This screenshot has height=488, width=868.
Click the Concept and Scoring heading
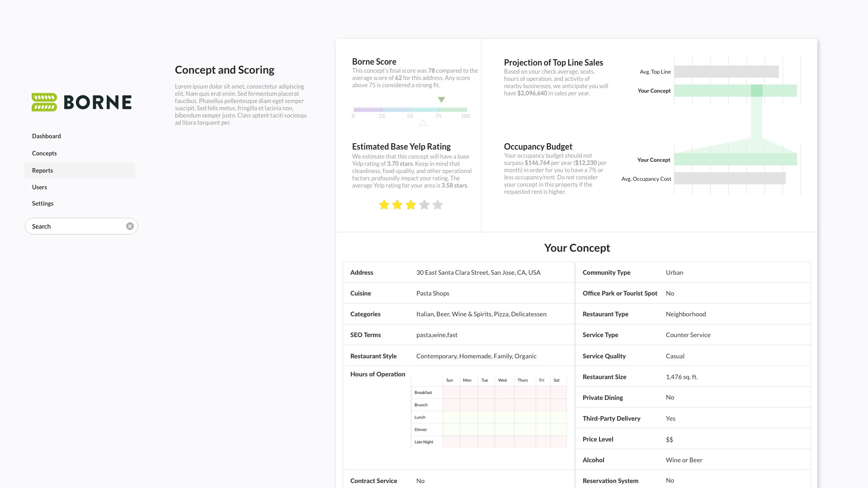[x=225, y=70]
